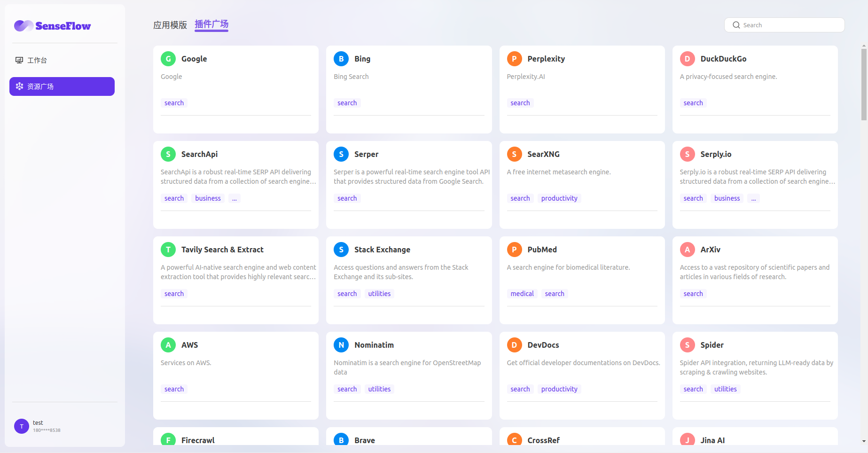Screen dimensions: 868x453
Task: Click the Brave plugin B icon
Action: point(341,439)
